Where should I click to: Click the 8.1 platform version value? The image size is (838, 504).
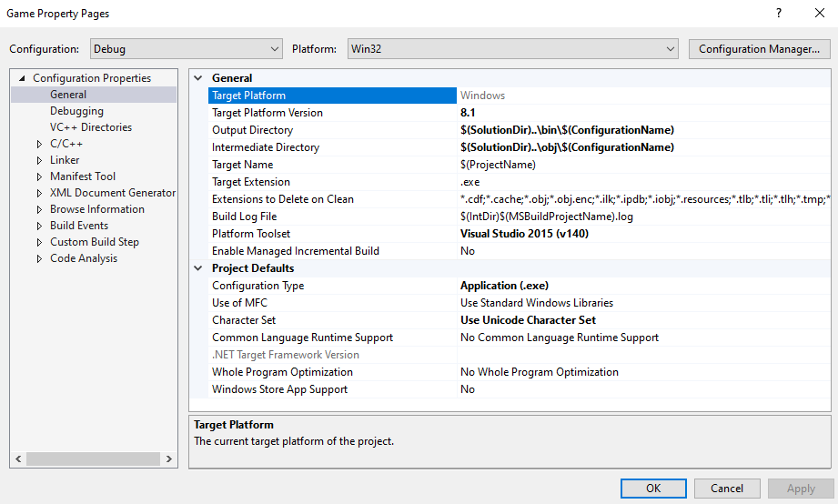(468, 113)
